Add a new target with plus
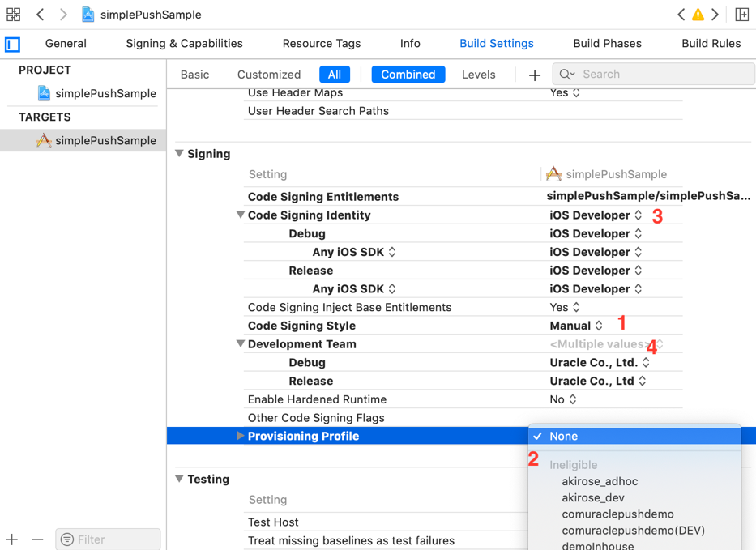756x550 pixels. [12, 539]
